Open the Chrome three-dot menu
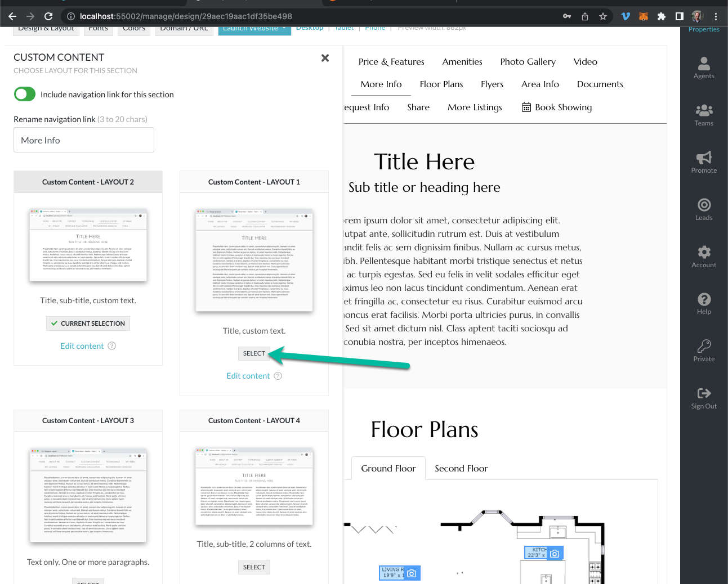Screen dimensions: 728x584 716,16
